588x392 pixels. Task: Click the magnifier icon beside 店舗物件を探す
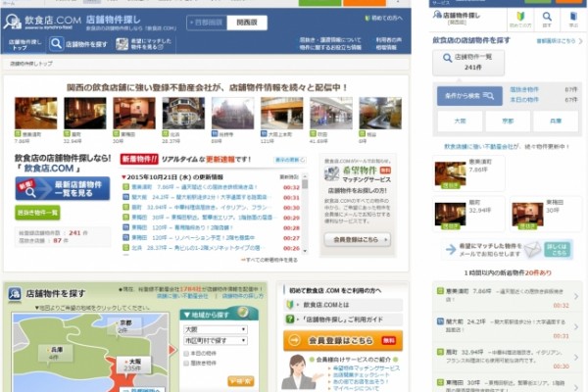[x=56, y=44]
